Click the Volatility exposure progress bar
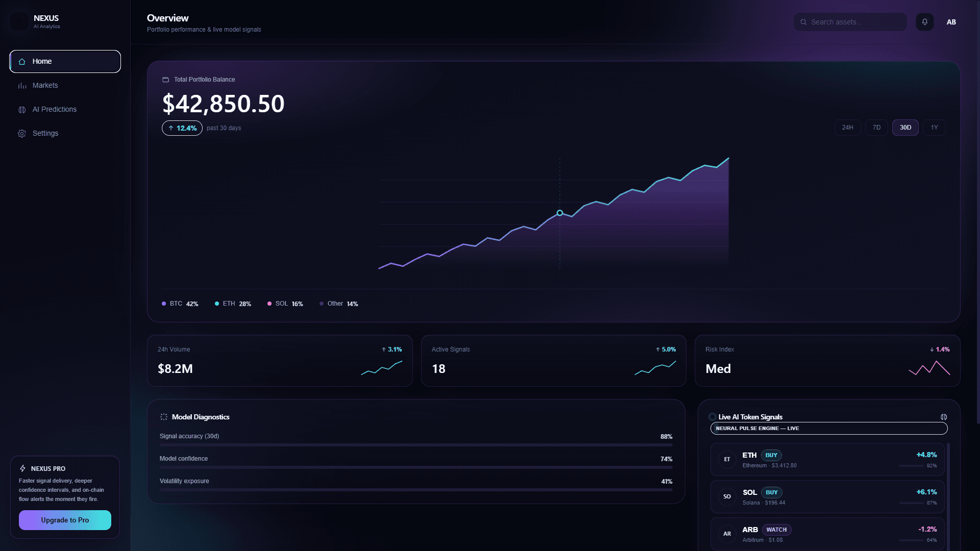The height and width of the screenshot is (551, 980). click(x=416, y=490)
